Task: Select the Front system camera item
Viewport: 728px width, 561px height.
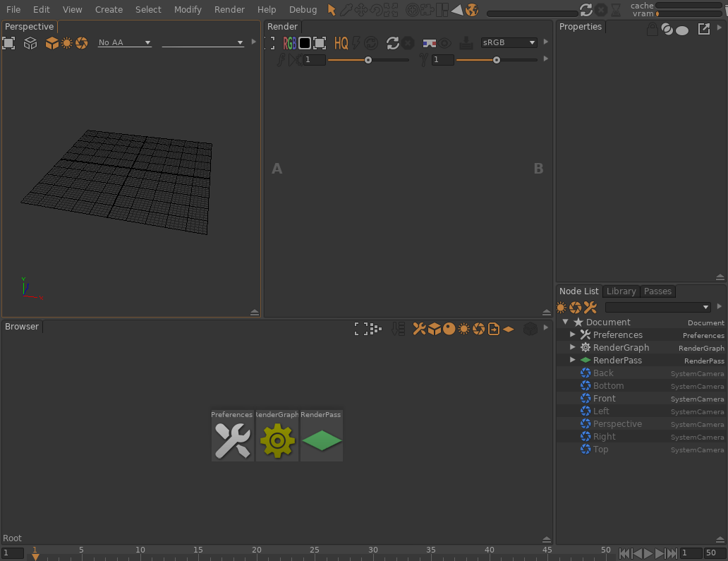Action: coord(604,399)
